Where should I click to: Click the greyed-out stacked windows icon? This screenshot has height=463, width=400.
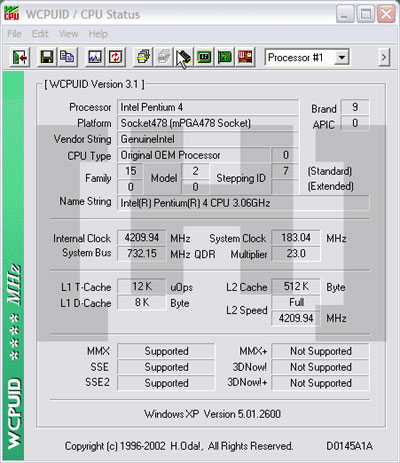point(164,58)
